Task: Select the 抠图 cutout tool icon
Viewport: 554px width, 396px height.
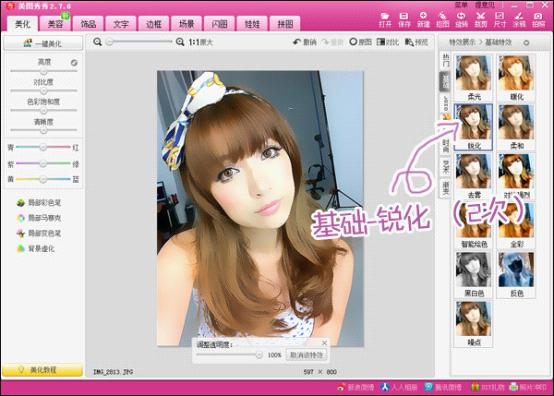Action: tap(442, 20)
